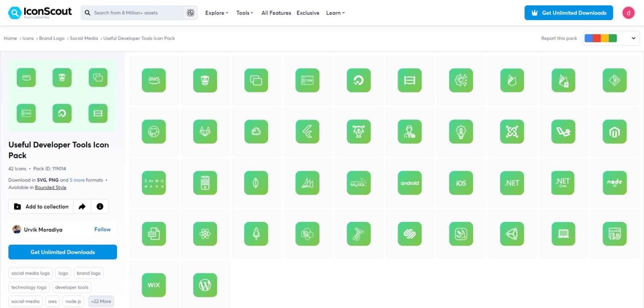Go to Home breadcrumb
The image size is (644, 308).
coord(10,38)
